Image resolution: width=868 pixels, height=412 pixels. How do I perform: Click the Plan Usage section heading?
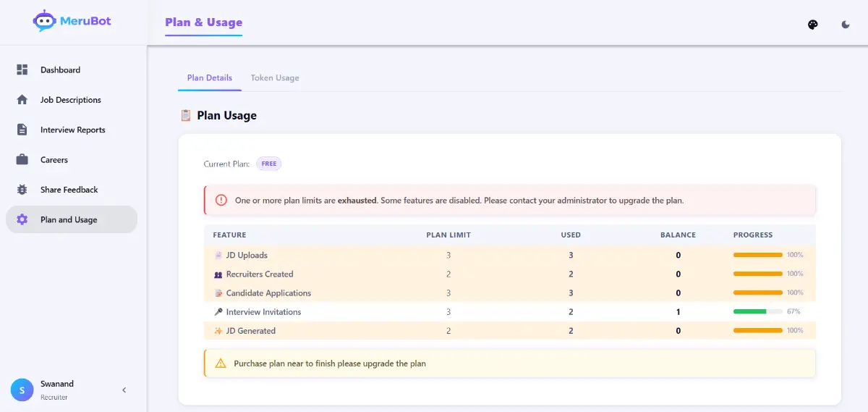[226, 115]
